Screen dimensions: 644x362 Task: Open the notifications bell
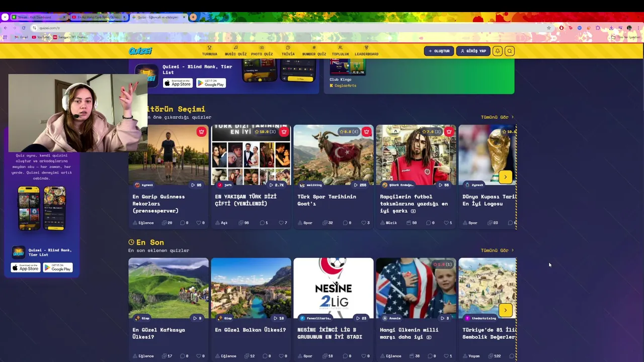497,51
